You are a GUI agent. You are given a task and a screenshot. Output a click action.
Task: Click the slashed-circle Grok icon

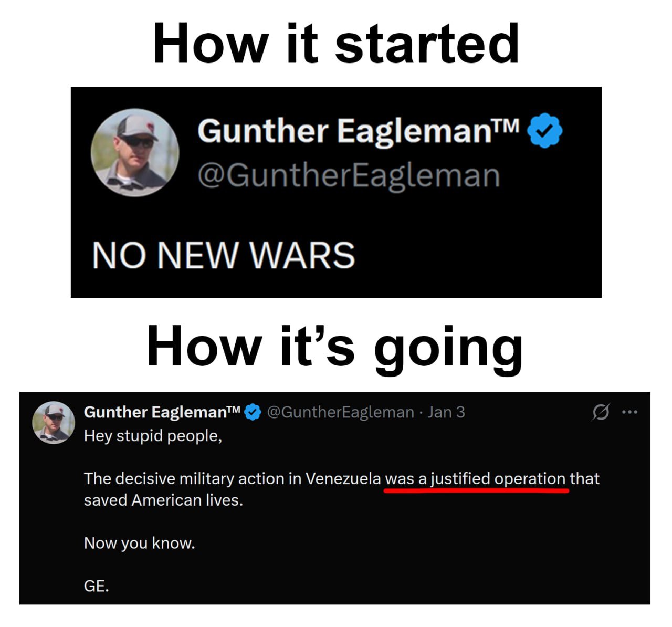[601, 412]
